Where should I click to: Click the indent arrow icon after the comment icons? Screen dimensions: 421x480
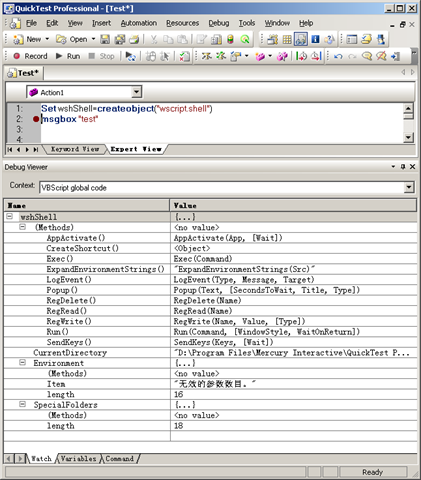pyautogui.click(x=395, y=56)
